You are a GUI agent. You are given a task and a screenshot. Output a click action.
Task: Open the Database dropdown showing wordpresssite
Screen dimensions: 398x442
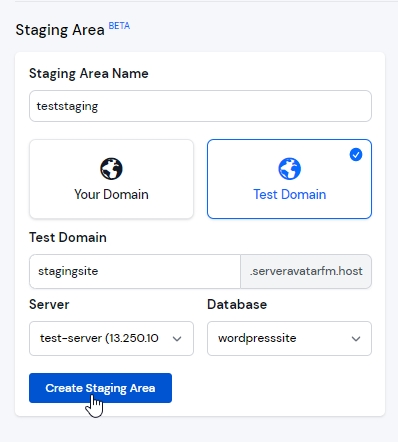[289, 338]
